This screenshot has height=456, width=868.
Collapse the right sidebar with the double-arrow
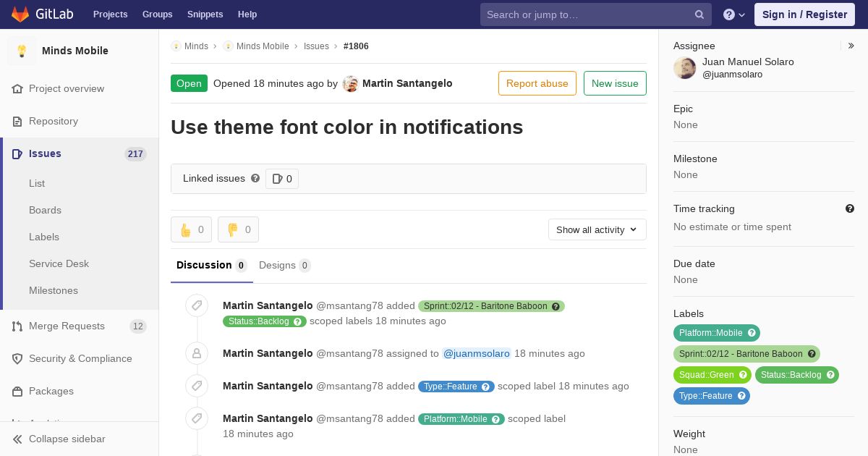pos(851,46)
